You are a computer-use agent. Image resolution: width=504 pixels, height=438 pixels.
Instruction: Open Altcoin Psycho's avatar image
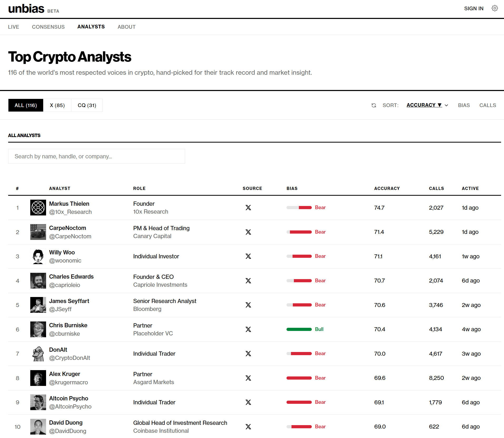pyautogui.click(x=38, y=402)
